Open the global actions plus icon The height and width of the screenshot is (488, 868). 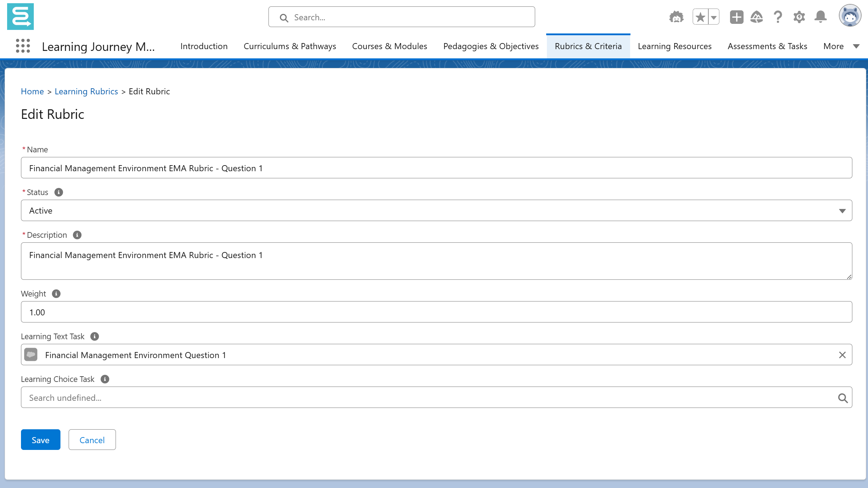click(736, 17)
